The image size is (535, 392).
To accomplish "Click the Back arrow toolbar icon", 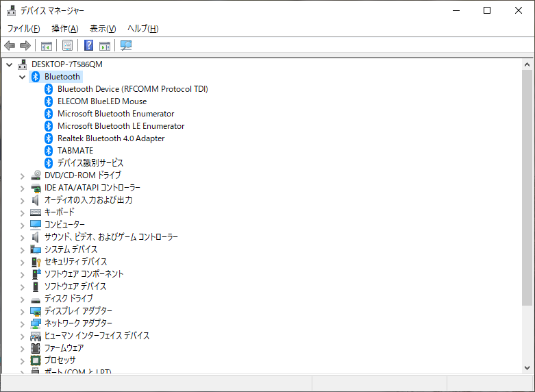I will (x=10, y=45).
